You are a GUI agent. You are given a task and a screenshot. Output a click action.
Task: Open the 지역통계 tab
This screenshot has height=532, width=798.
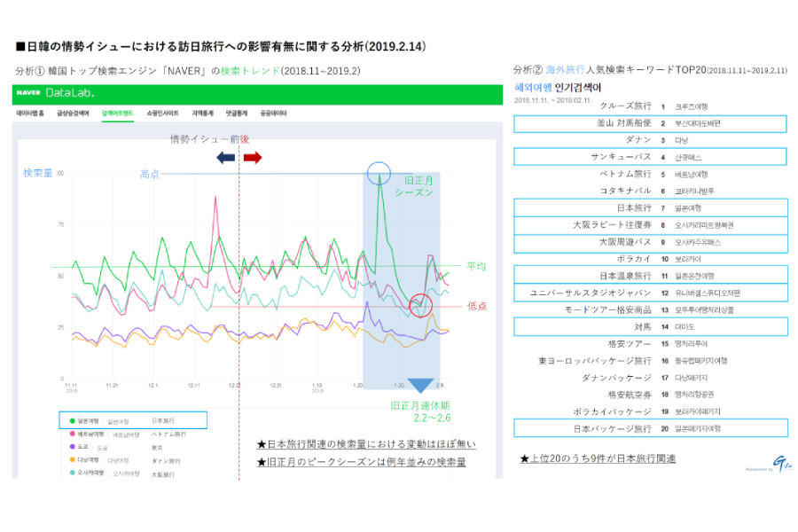tap(202, 113)
